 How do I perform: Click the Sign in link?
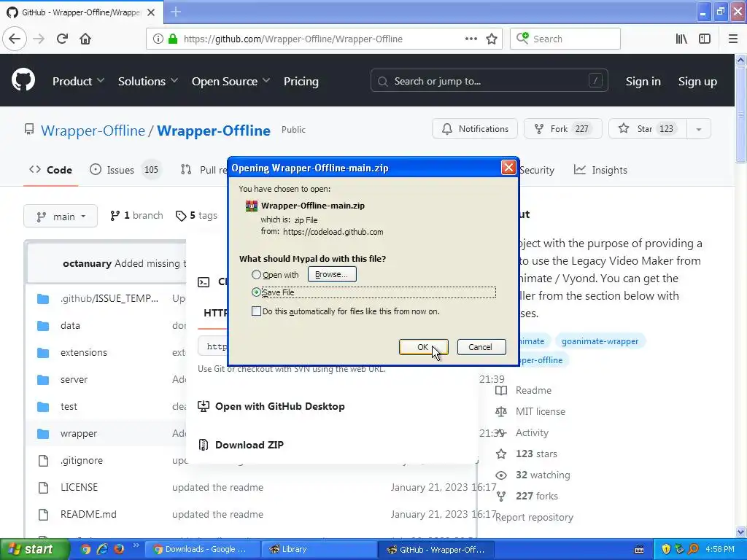643,82
